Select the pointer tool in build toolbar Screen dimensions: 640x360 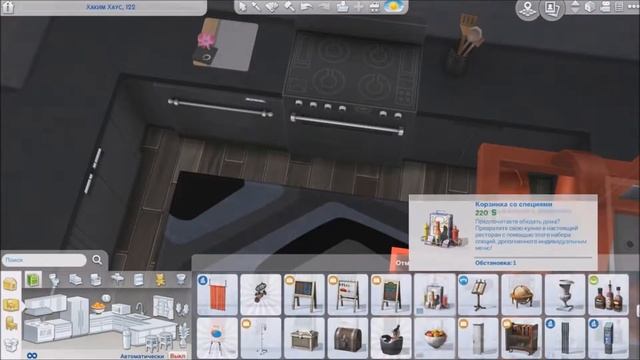(243, 7)
